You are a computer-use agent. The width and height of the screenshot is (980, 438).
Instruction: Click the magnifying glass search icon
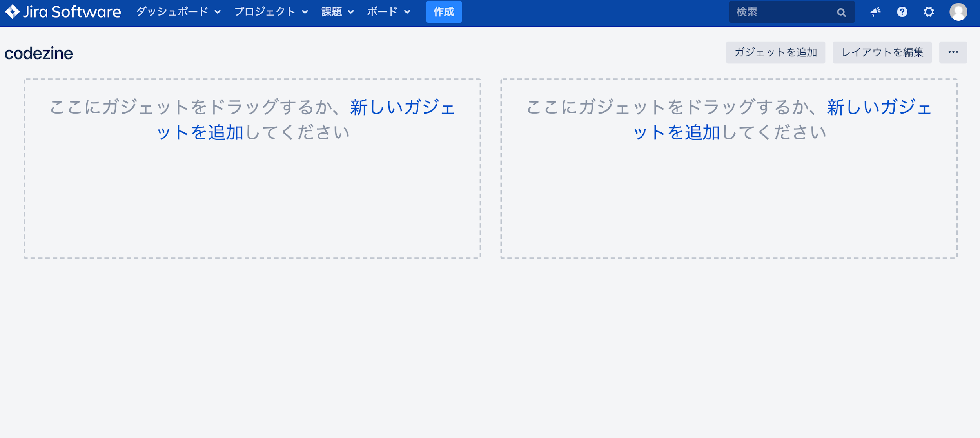tap(841, 13)
